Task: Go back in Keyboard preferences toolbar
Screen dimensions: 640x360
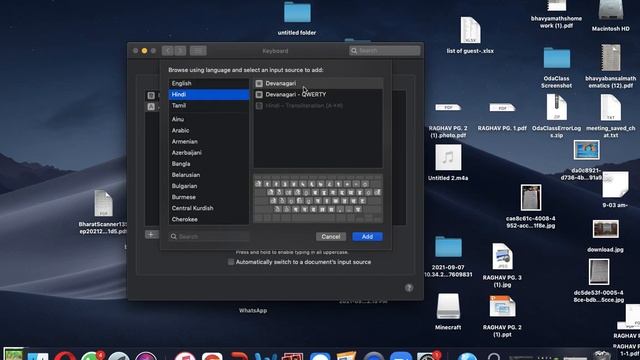Action: coord(167,51)
